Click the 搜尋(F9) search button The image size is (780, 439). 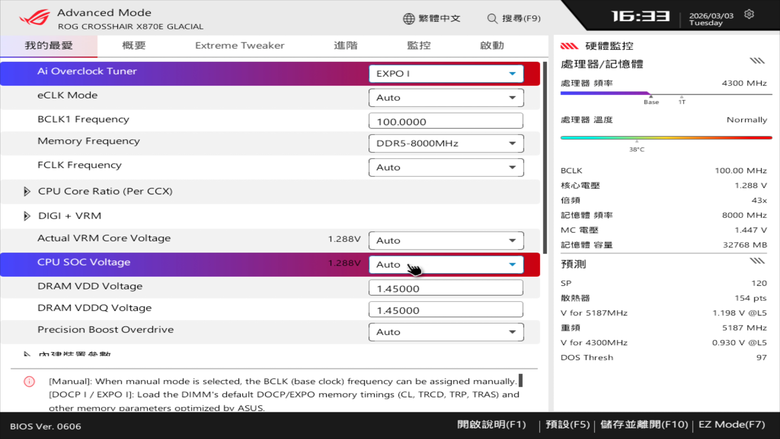coord(514,18)
